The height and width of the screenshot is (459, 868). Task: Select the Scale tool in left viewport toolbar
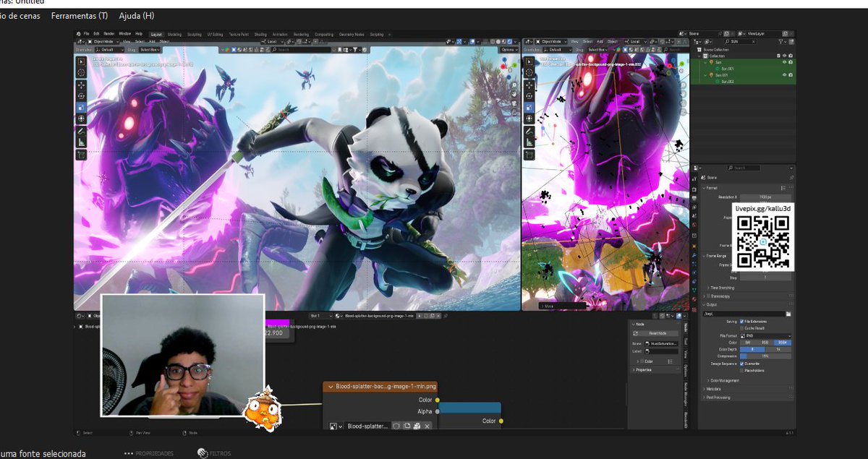81,108
